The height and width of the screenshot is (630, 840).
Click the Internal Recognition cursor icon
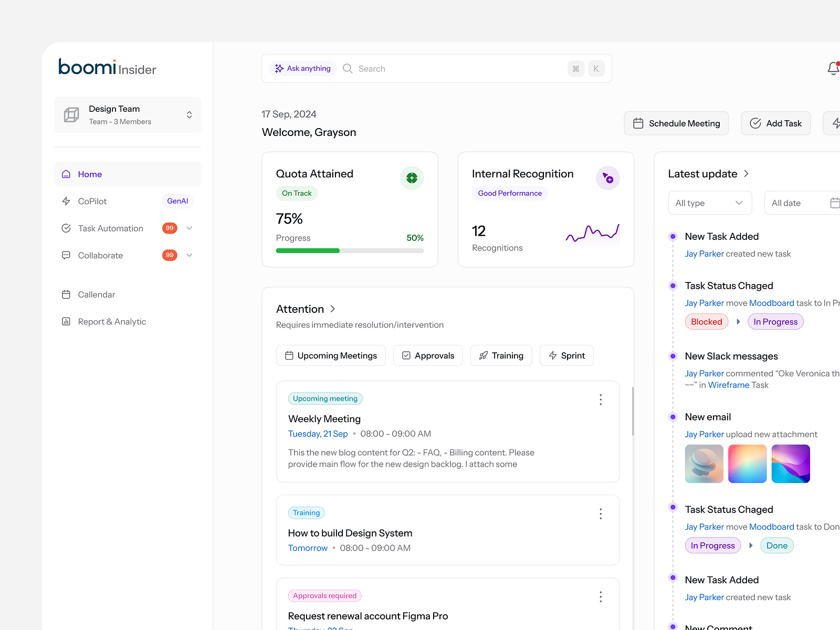coord(607,178)
